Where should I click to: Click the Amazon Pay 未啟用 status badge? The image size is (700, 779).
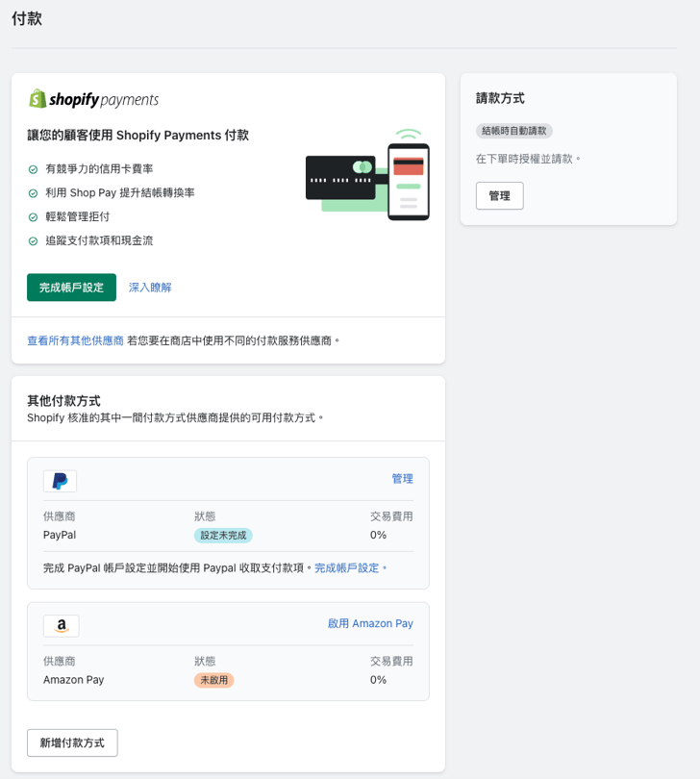coord(213,680)
